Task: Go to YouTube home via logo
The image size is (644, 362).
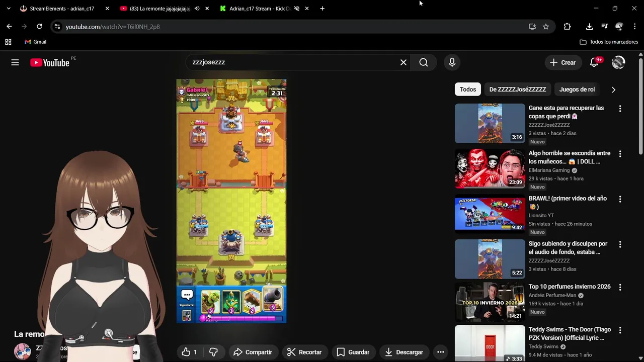Action: [x=49, y=62]
